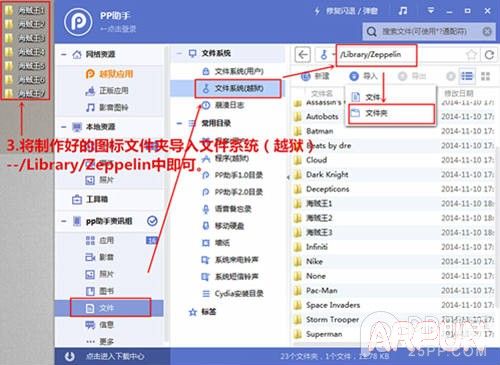
Task: Collapse the 网络资源 section
Action: point(64,54)
